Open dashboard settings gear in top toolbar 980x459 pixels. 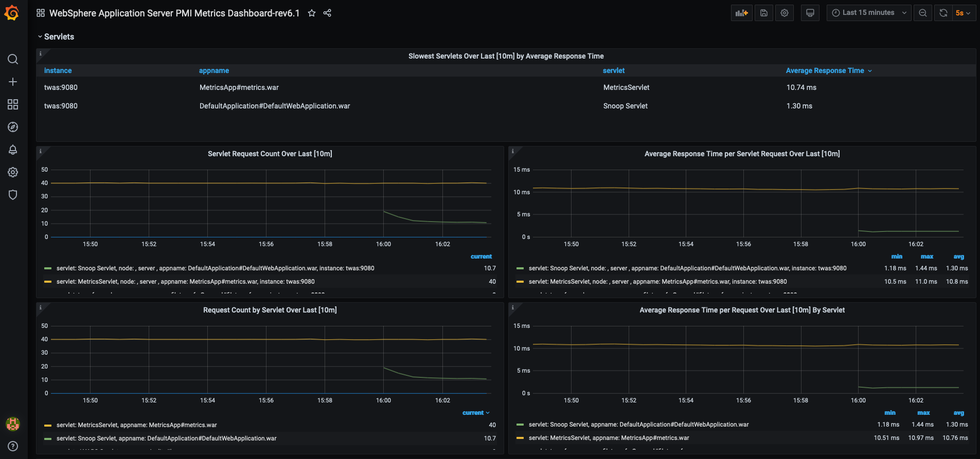[x=785, y=13]
